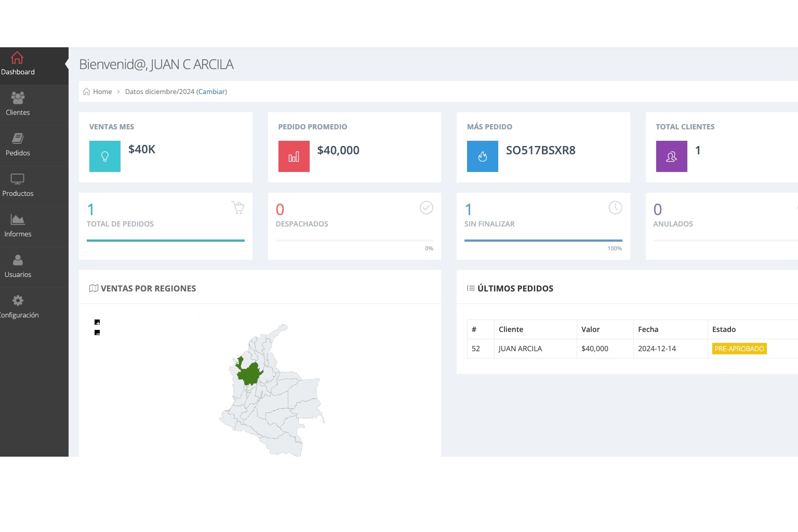This screenshot has width=798, height=532.
Task: Click the PRE-APROBADO status badge
Action: click(x=739, y=349)
